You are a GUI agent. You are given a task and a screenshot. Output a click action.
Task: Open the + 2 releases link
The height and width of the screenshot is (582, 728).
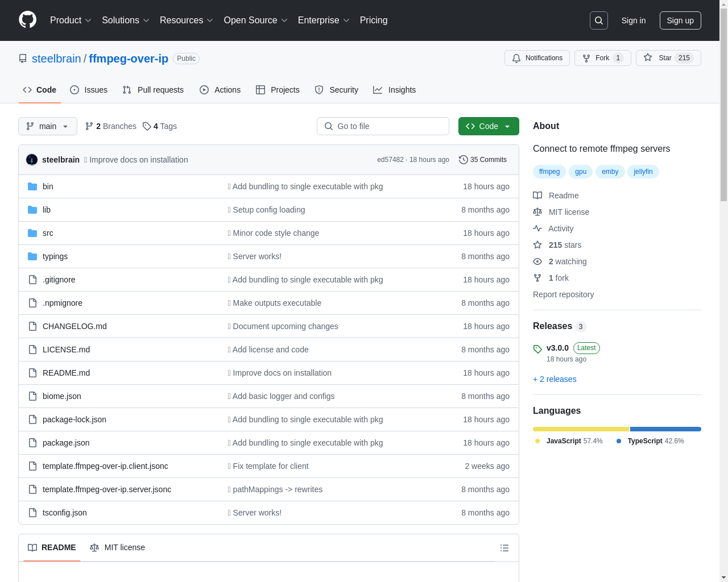click(555, 379)
